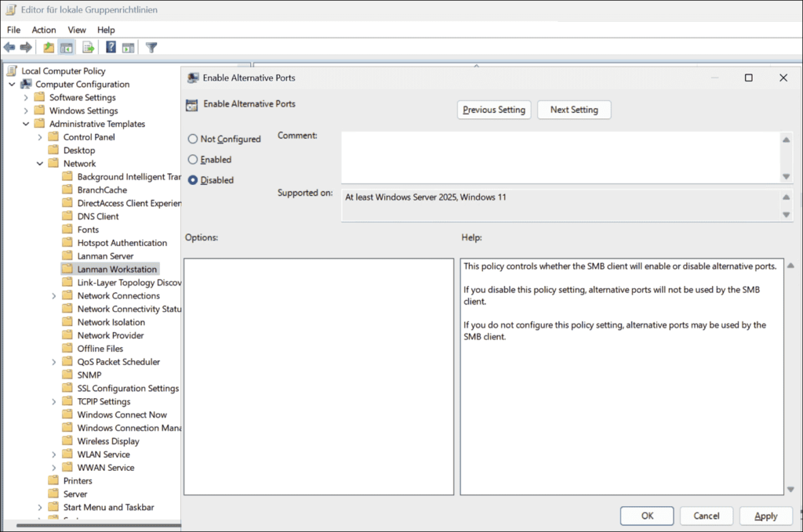The width and height of the screenshot is (803, 532).
Task: Expand the WLAN Service node
Action: 54,454
